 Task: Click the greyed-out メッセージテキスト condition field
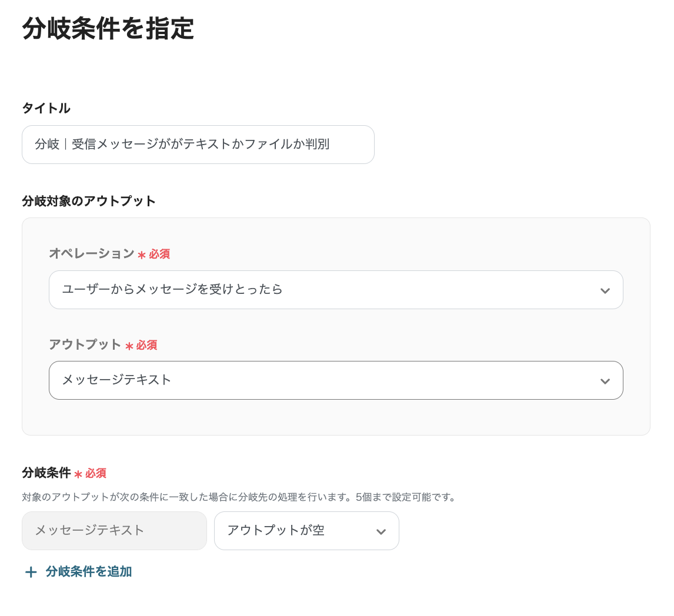[114, 531]
